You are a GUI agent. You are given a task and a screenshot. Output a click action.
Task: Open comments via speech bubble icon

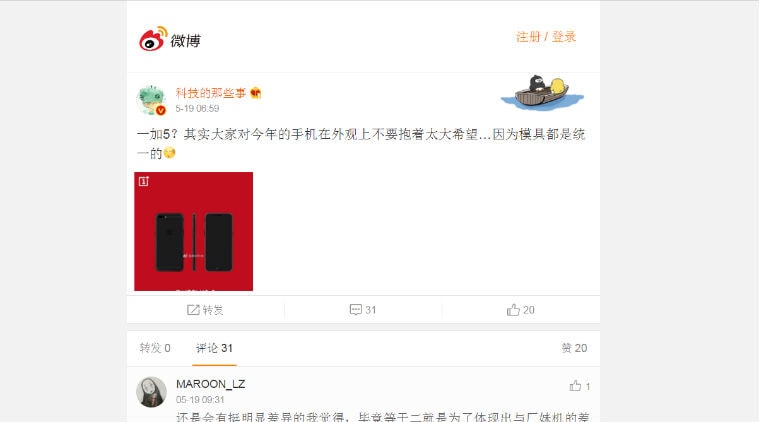(x=356, y=310)
